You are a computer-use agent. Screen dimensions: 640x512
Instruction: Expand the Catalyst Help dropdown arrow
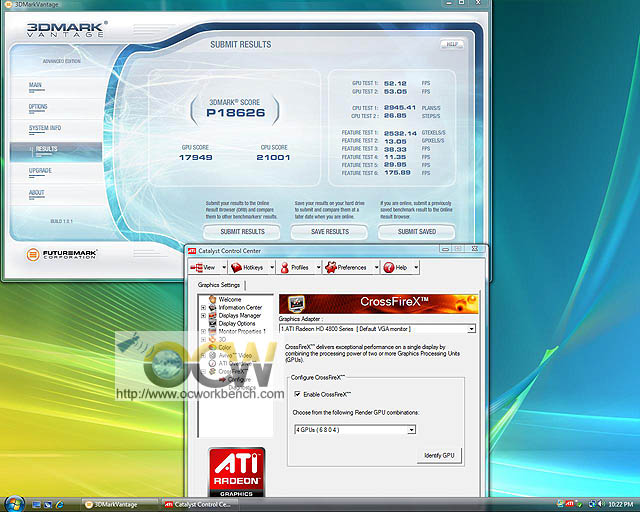416,267
